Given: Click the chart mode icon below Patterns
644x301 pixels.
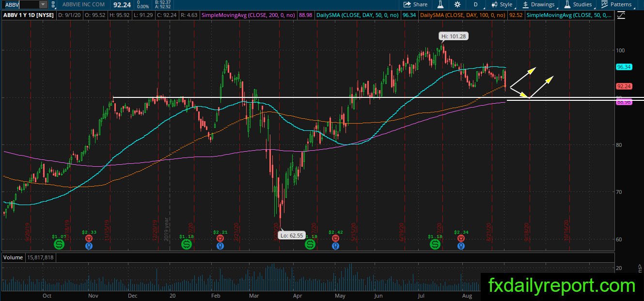Looking at the screenshot, I should point(622,16).
